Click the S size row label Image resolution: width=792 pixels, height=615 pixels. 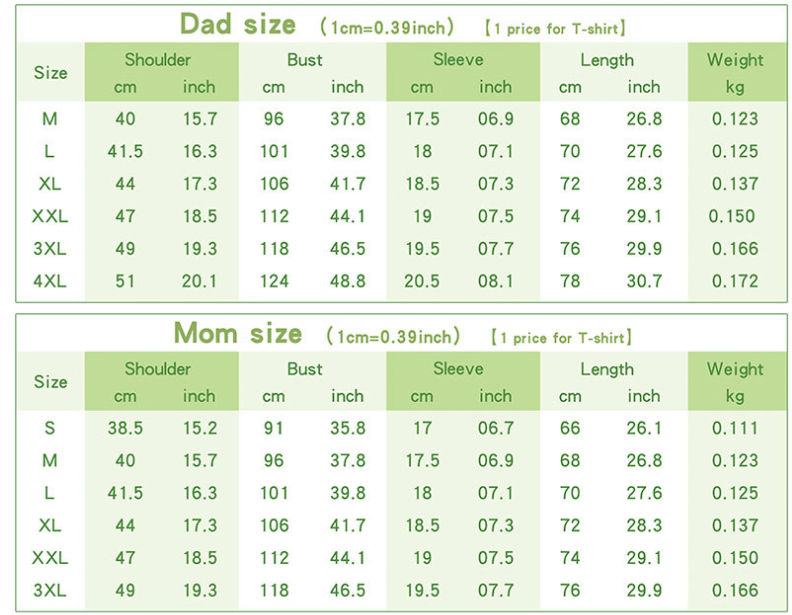point(50,428)
